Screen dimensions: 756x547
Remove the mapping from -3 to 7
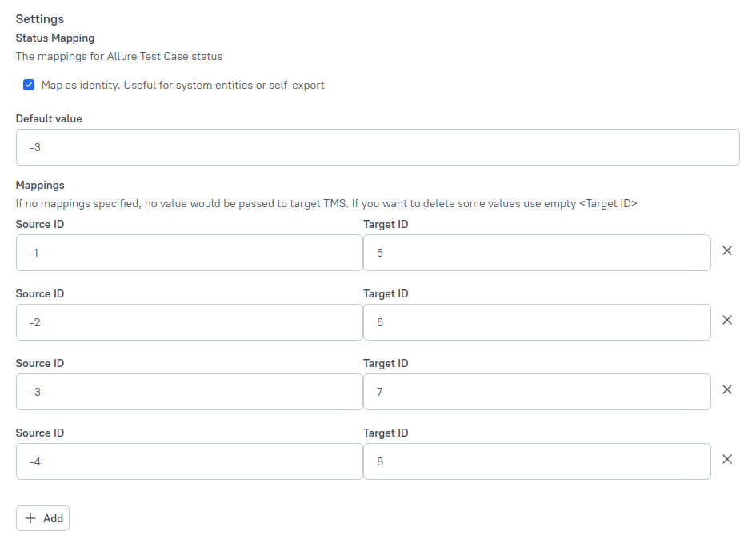tap(727, 389)
